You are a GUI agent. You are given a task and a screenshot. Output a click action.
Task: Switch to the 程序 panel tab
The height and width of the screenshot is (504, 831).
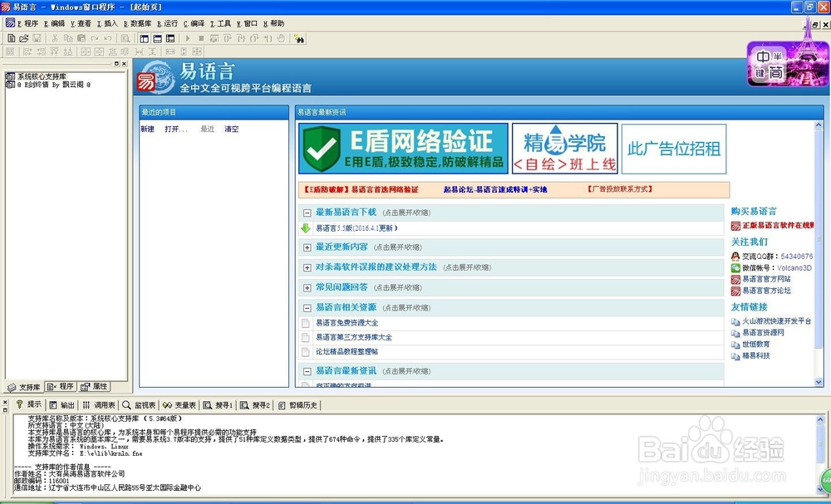click(x=61, y=386)
